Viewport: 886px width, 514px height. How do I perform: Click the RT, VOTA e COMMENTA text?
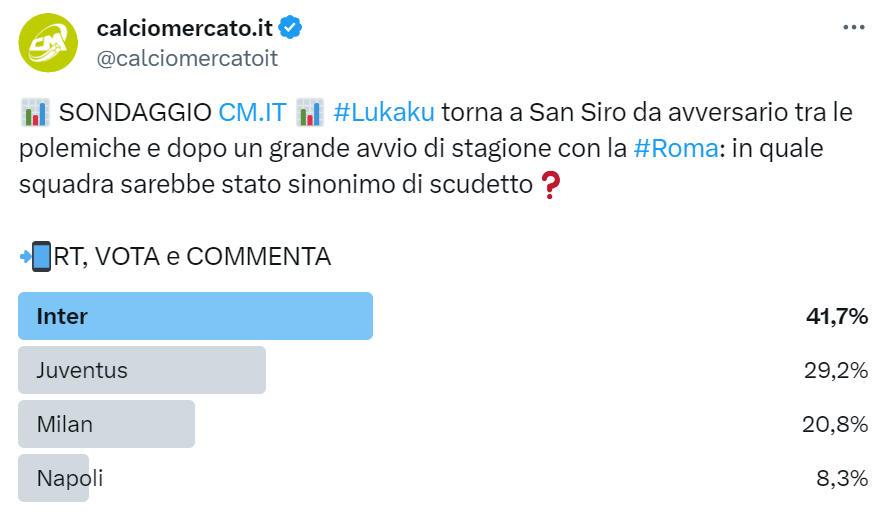192,257
